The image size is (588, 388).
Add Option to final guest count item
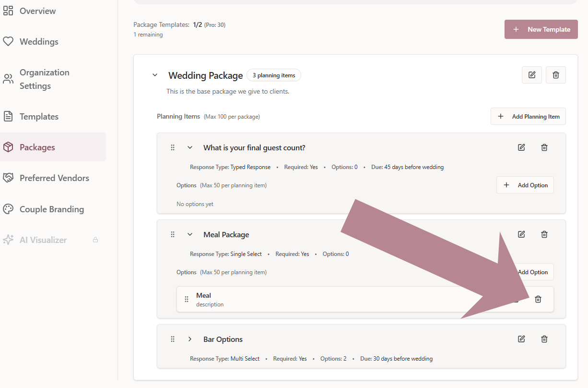click(x=525, y=185)
